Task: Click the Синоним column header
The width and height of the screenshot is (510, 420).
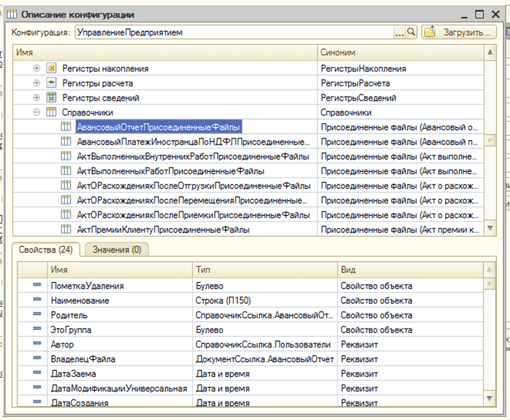Action: pos(400,52)
